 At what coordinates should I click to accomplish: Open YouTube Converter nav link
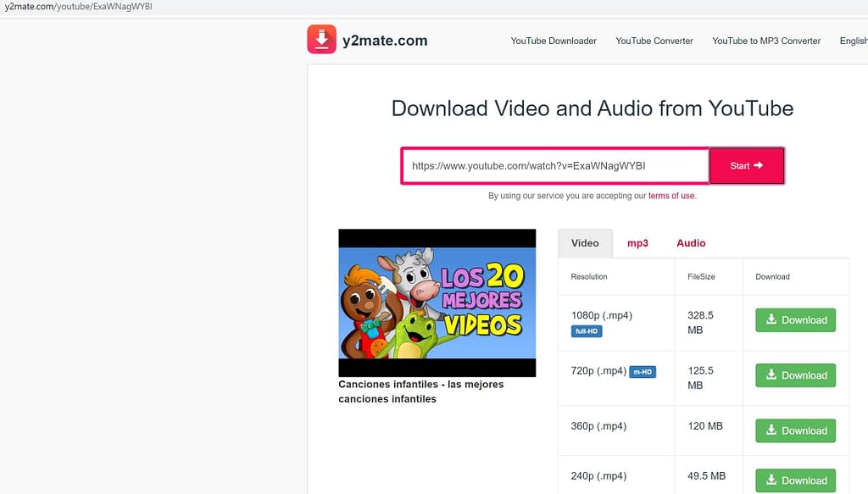coord(654,41)
